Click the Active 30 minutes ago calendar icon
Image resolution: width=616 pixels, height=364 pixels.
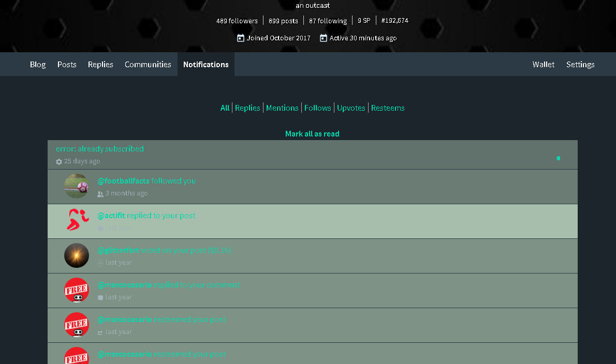click(x=324, y=38)
